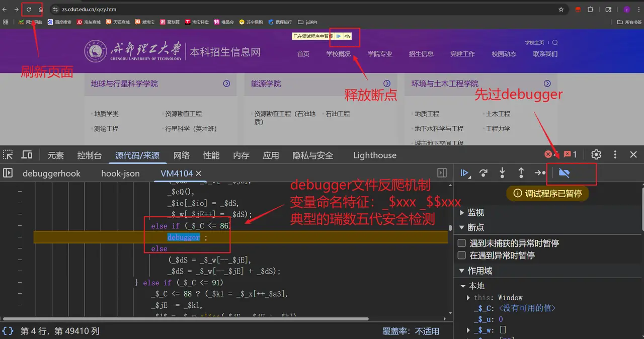The height and width of the screenshot is (339, 644).
Task: Enable 遇到未捕获的异常时暂停 checkbox
Action: pos(461,243)
